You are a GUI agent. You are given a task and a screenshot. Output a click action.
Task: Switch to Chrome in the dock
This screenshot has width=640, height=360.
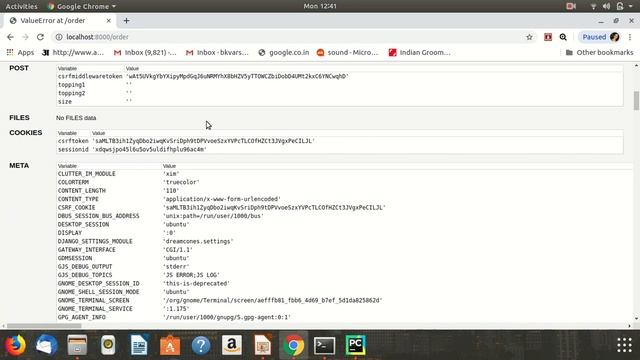point(293,345)
